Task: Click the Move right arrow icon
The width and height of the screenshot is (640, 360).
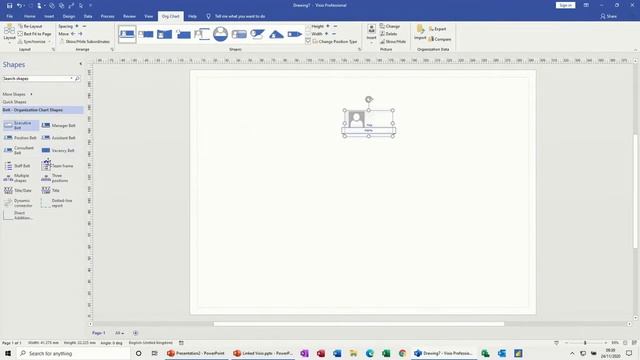Action: pos(80,34)
